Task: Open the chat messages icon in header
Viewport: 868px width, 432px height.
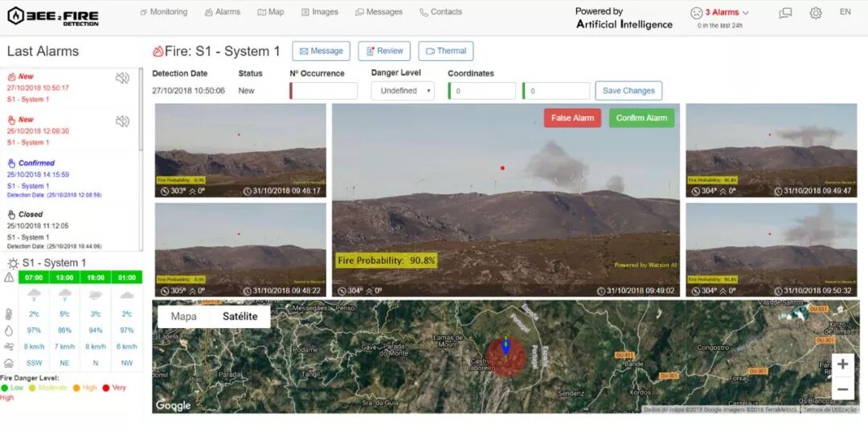Action: 785,13
